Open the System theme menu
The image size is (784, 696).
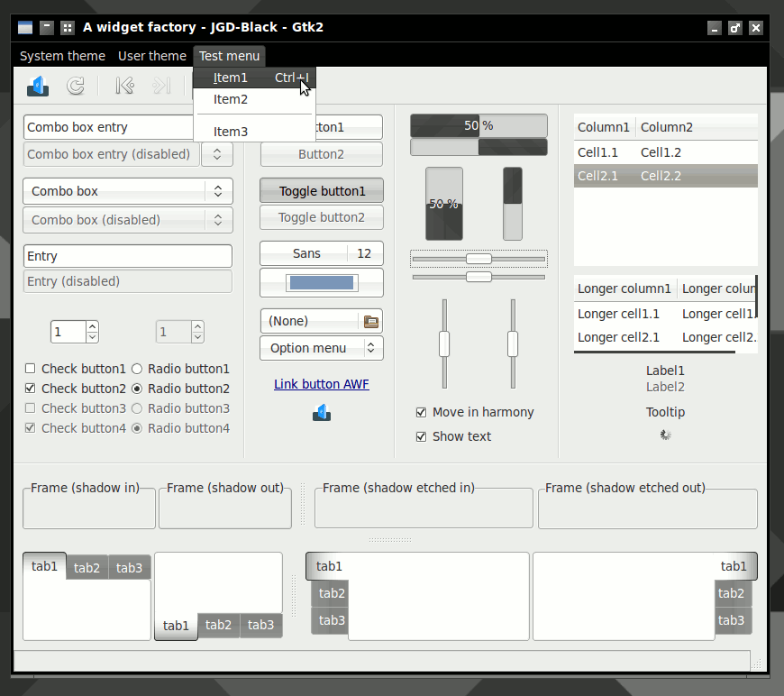[62, 56]
